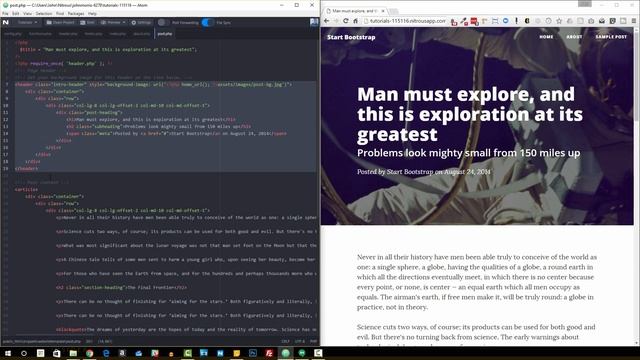Open Google Chrome from the taskbar
This screenshot has height=360, width=640.
89,353
